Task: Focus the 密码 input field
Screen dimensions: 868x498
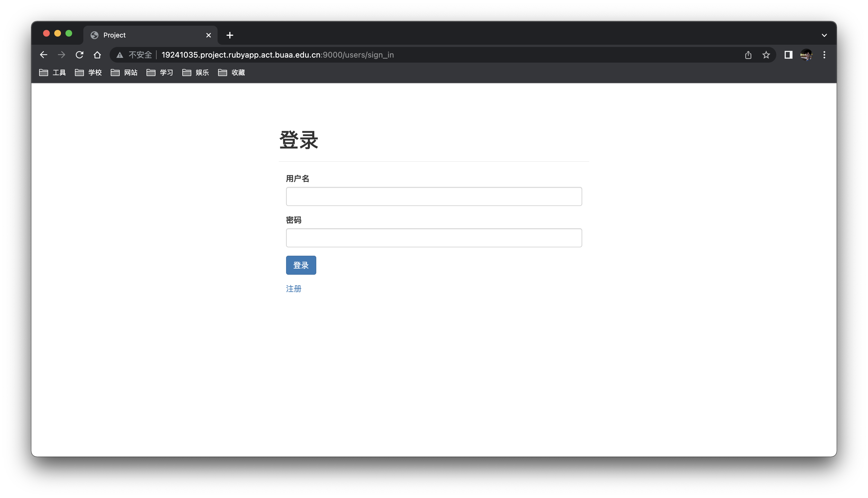Action: [434, 238]
